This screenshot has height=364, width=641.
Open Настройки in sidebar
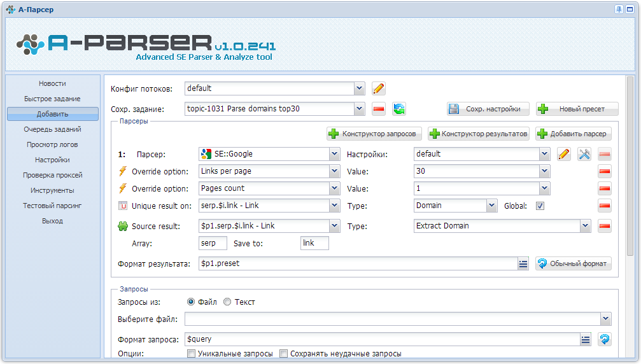[52, 160]
